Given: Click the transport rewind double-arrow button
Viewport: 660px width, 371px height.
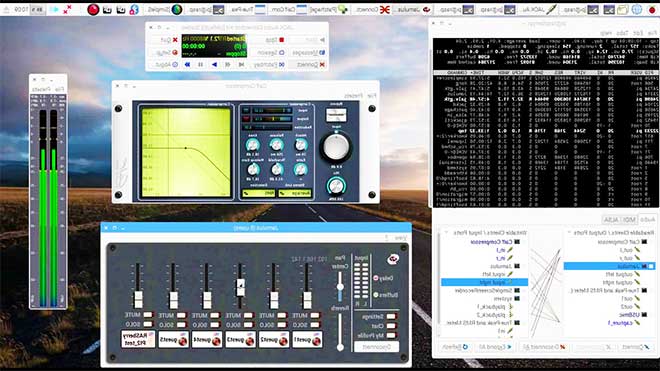Looking at the screenshot, I should 187,65.
